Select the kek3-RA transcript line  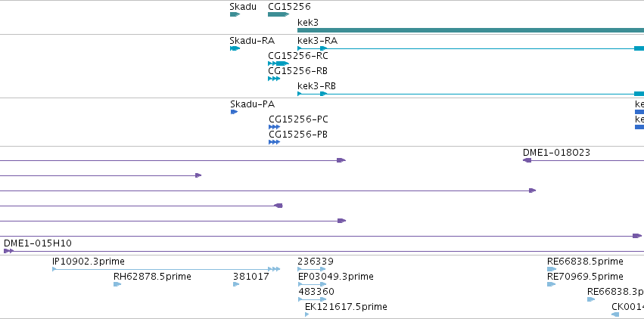click(x=471, y=48)
